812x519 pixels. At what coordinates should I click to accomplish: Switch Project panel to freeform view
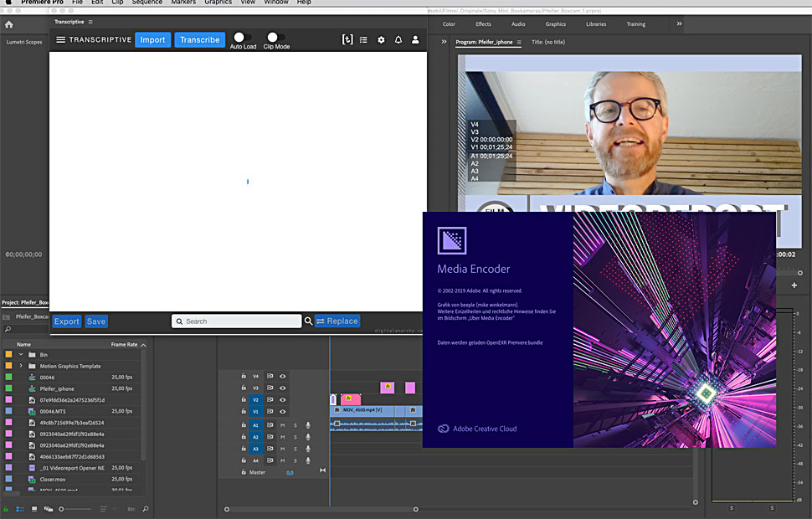49,509
